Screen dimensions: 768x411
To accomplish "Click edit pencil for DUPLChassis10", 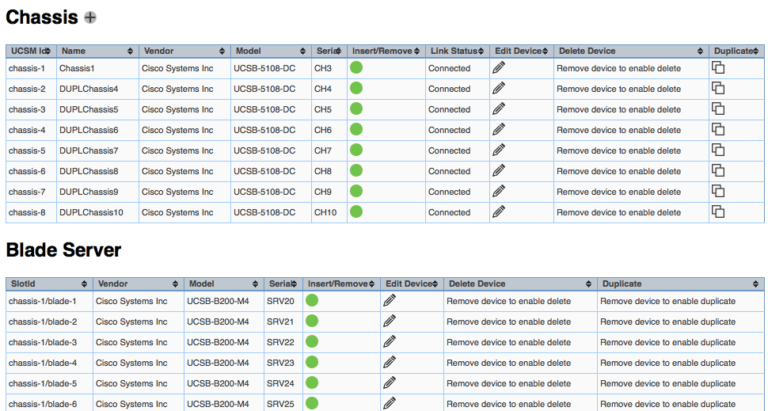I will 498,211.
